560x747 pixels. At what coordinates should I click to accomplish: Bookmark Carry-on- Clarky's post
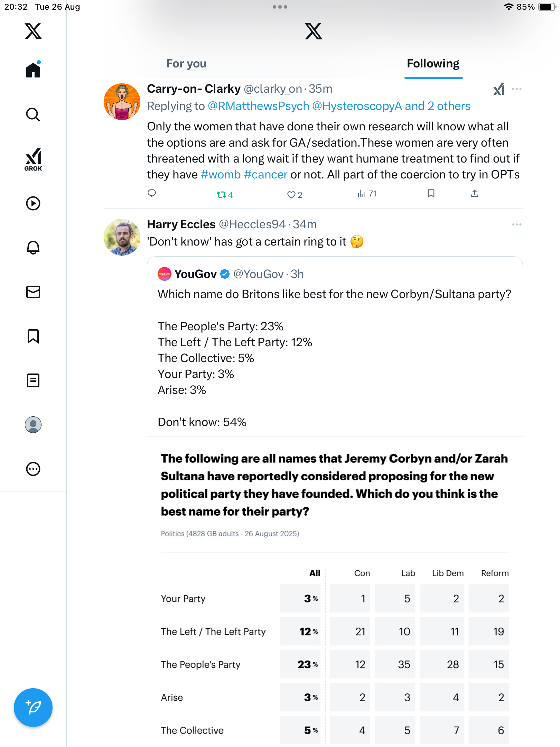[x=431, y=193]
